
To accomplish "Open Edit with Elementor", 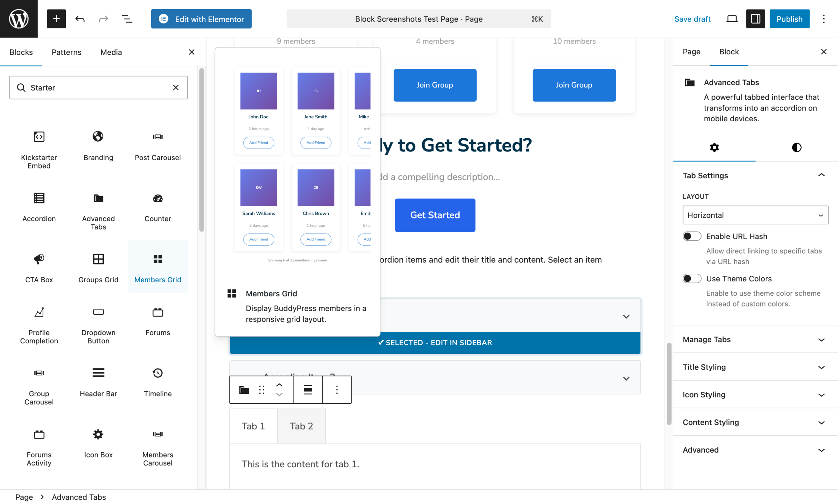I will point(201,19).
